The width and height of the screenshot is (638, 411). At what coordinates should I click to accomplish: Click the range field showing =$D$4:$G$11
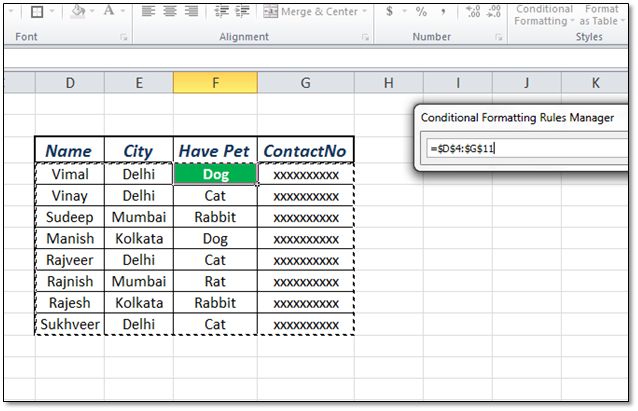pos(527,148)
